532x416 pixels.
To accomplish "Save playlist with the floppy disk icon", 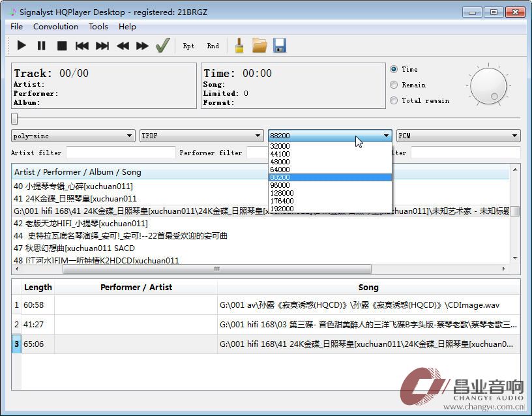I will [x=280, y=46].
